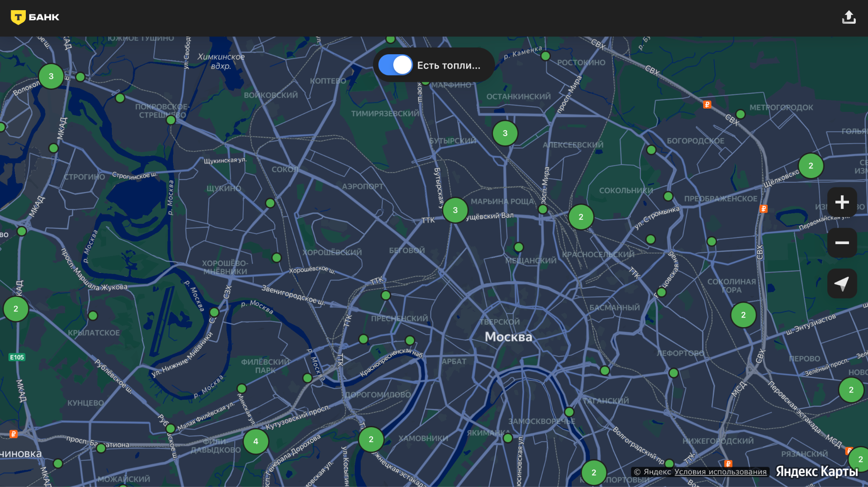Image resolution: width=868 pixels, height=487 pixels.
Task: Select the station marker at Малая Филёвская ул.
Action: point(170,429)
